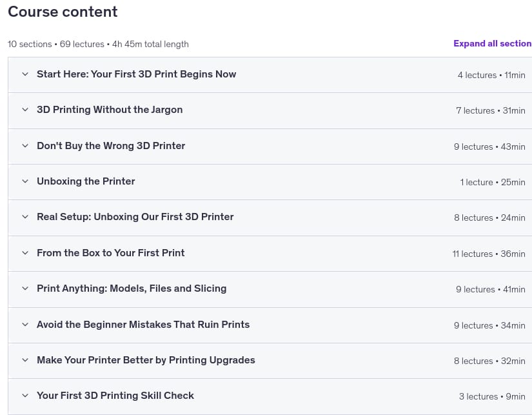Open section title 'Don't Buy the Wrong 3D Printer'
This screenshot has height=415, width=532.
[x=111, y=146]
